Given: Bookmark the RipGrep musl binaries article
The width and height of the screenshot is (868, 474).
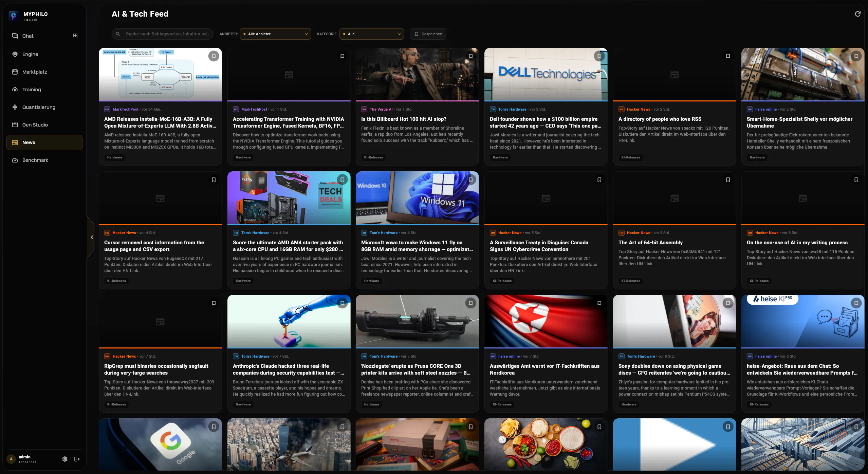Looking at the screenshot, I should [x=214, y=303].
